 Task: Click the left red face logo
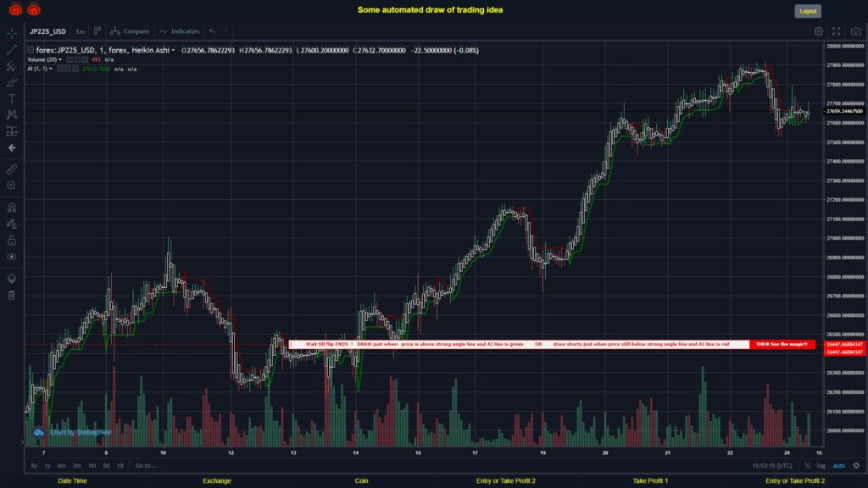pos(15,9)
